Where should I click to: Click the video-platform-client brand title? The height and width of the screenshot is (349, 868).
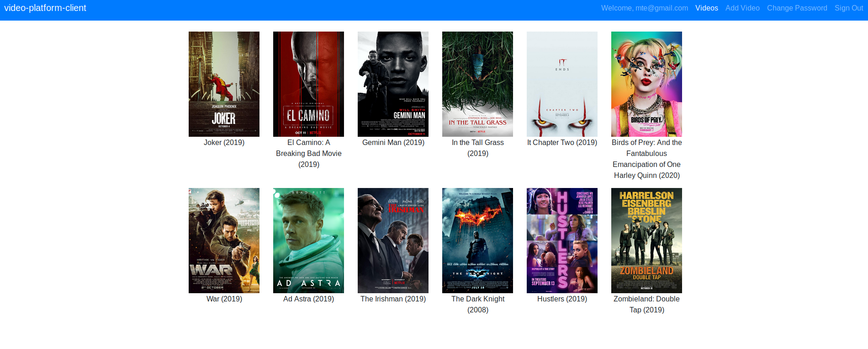45,8
